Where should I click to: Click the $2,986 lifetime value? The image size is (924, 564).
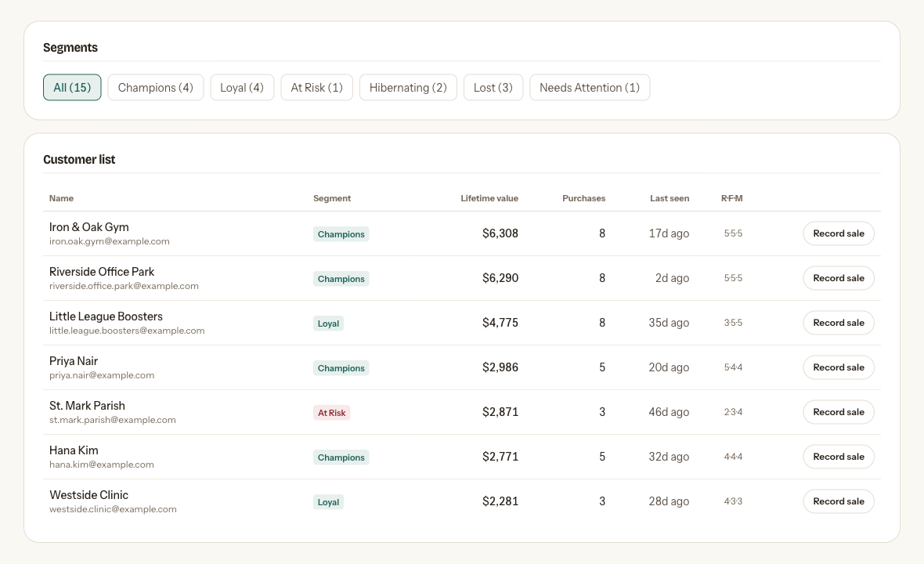(500, 367)
